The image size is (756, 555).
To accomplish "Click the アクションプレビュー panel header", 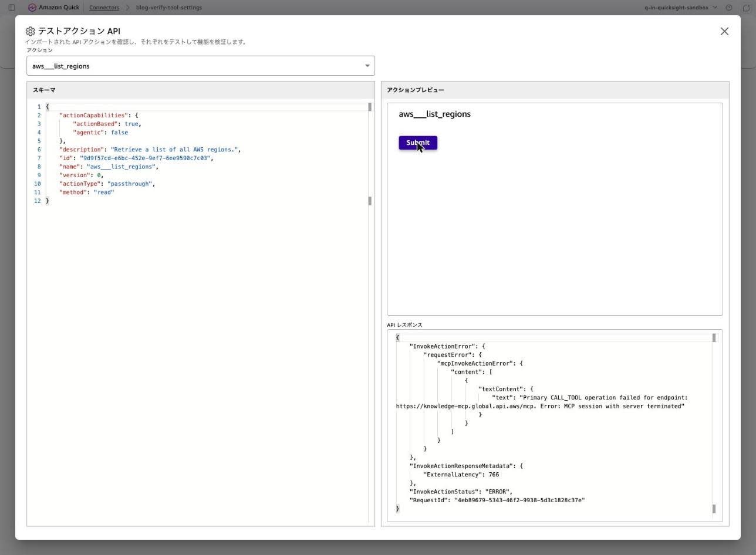I will coord(555,90).
